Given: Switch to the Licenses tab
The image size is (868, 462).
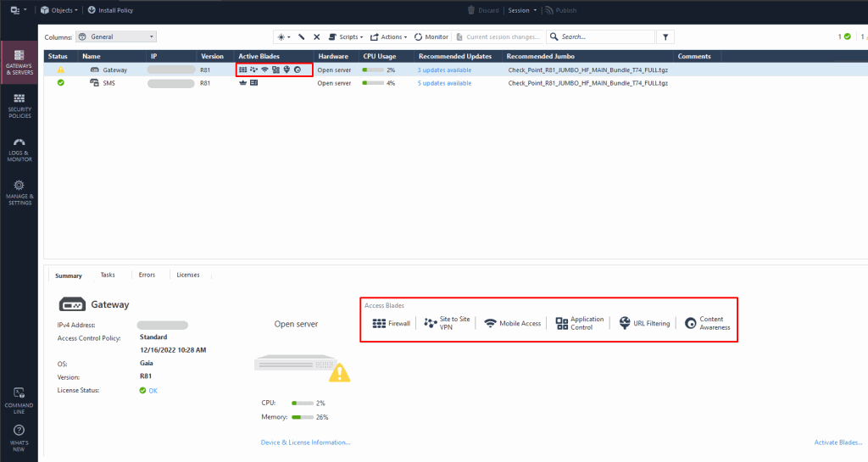Looking at the screenshot, I should 188,275.
